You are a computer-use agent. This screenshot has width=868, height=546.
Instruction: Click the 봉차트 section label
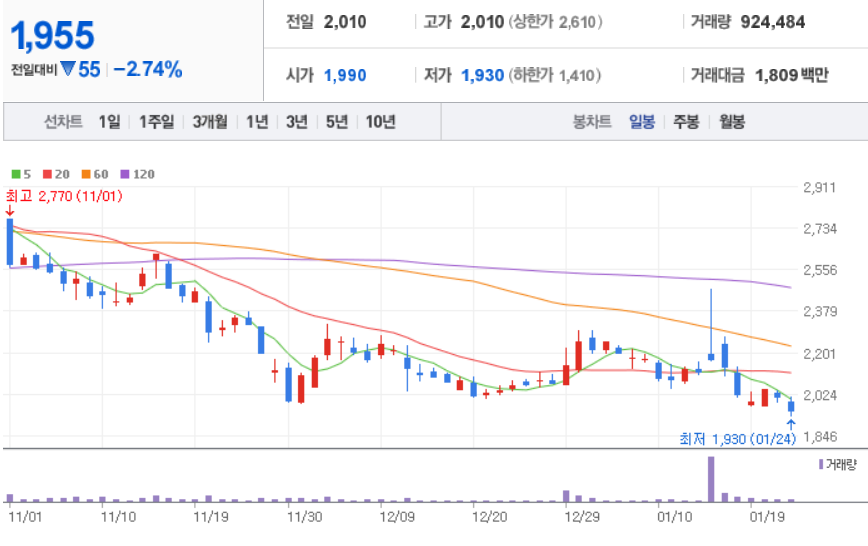pos(592,121)
